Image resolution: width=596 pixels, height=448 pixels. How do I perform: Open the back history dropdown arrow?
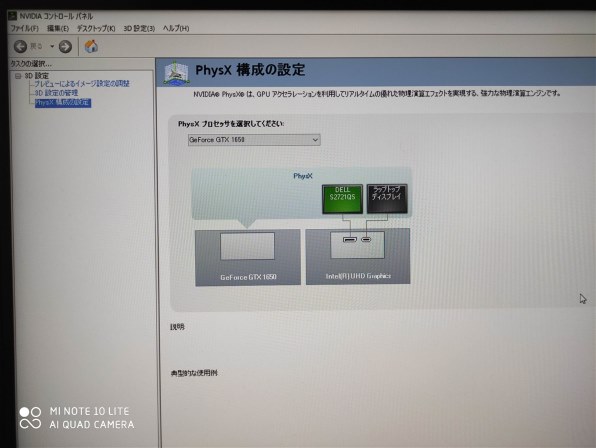(x=52, y=47)
